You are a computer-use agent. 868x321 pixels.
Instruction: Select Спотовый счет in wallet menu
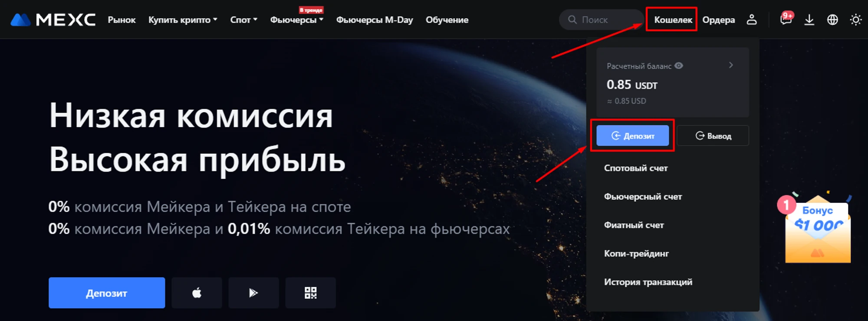click(x=636, y=168)
